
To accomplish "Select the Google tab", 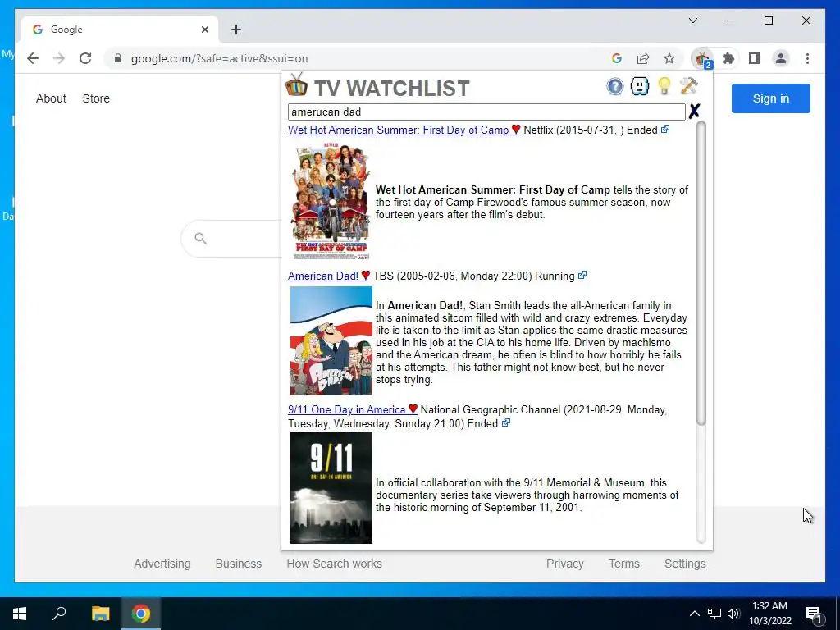I will (x=120, y=30).
